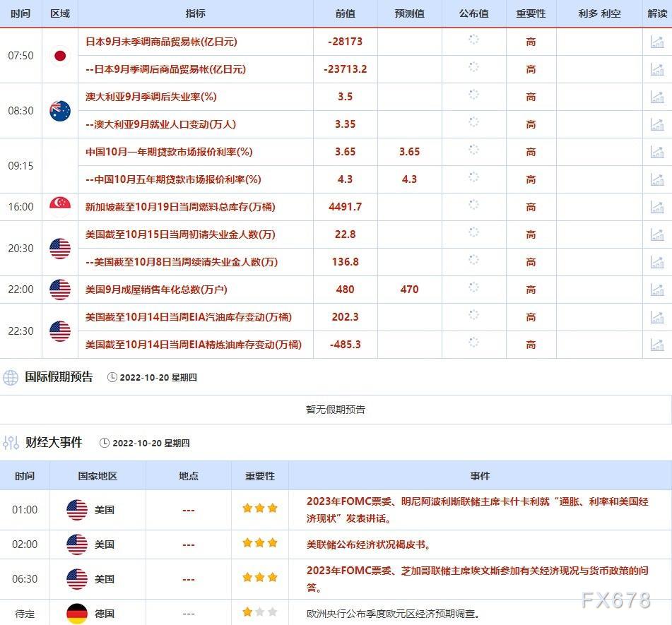672x625 pixels.
Task: Click the one-star rating for 德国 event
Action: coord(260,612)
